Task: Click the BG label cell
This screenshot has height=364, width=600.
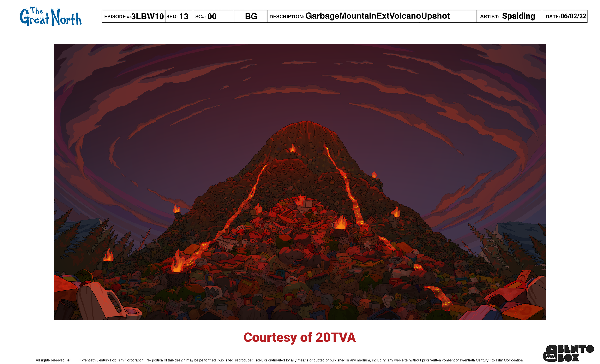Action: coord(251,16)
